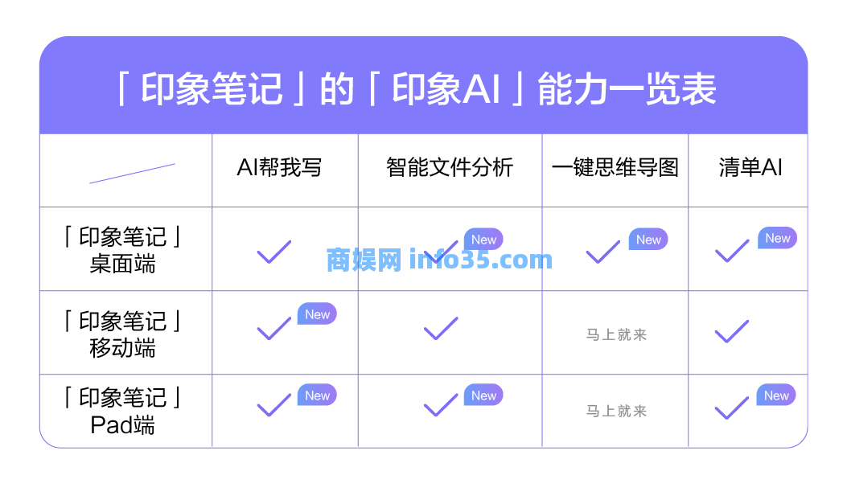Click the desktop 清单AI checkmark
Viewport: 847px width, 504px height.
pos(731,252)
